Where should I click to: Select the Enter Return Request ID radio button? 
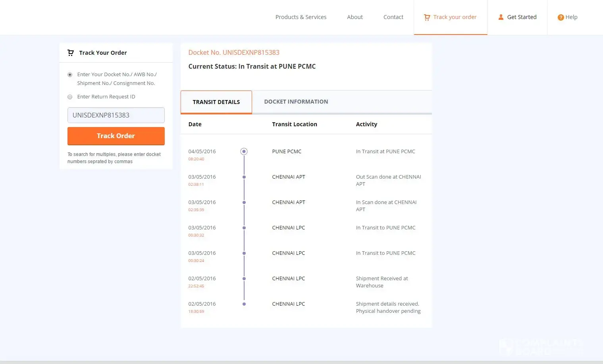(70, 97)
